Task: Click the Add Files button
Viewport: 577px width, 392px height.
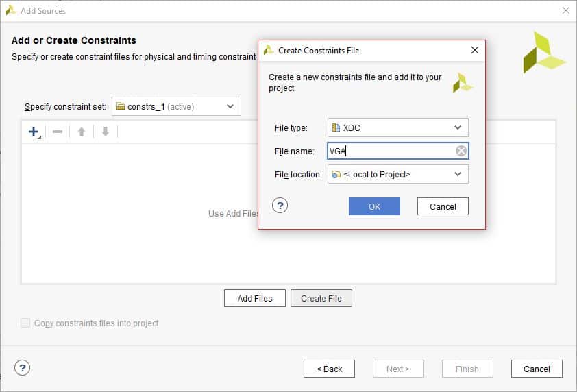Action: tap(255, 298)
